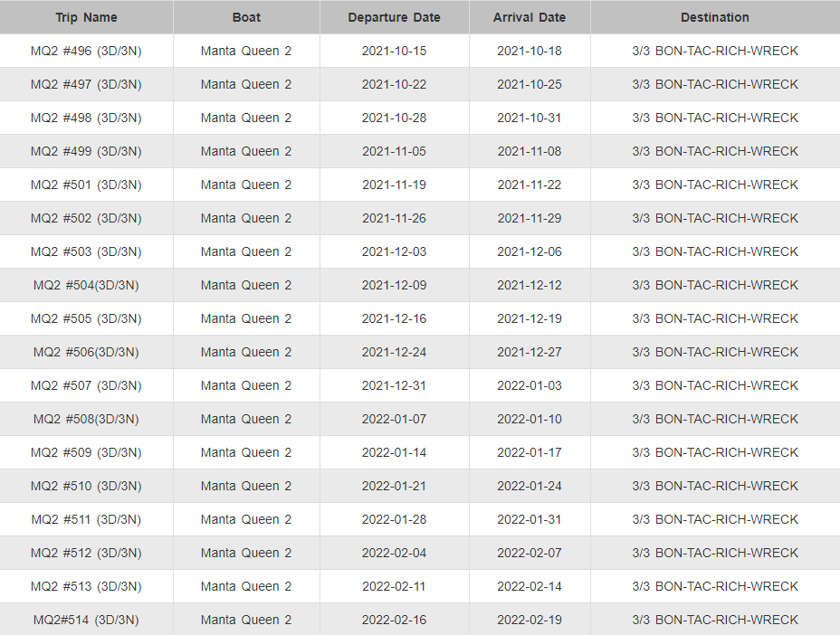Click arrival date 2022-01-03

point(530,385)
